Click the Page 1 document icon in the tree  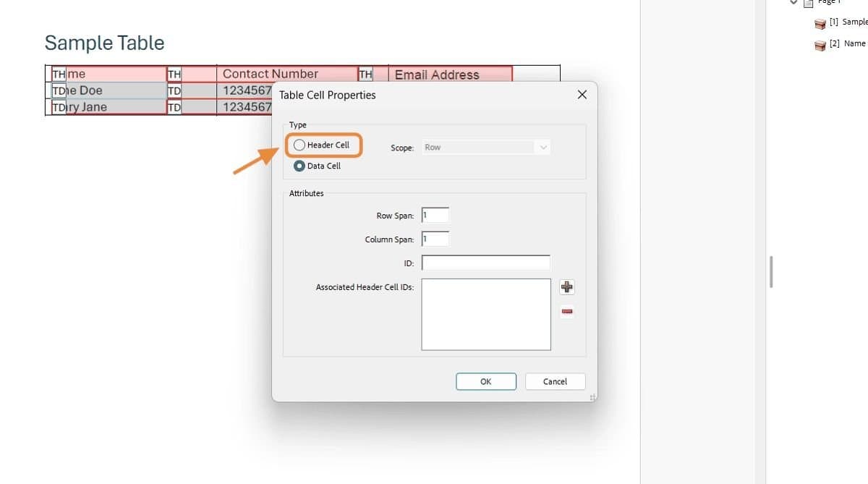808,2
